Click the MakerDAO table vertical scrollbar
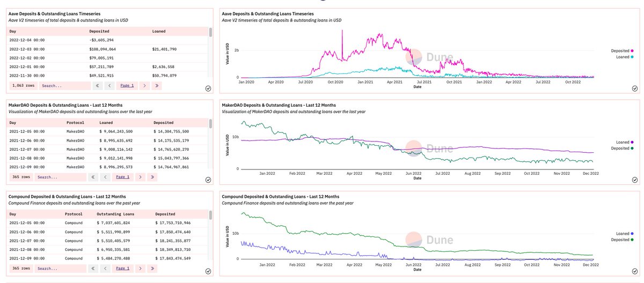Viewport: 644px width, 283px height. point(210,124)
